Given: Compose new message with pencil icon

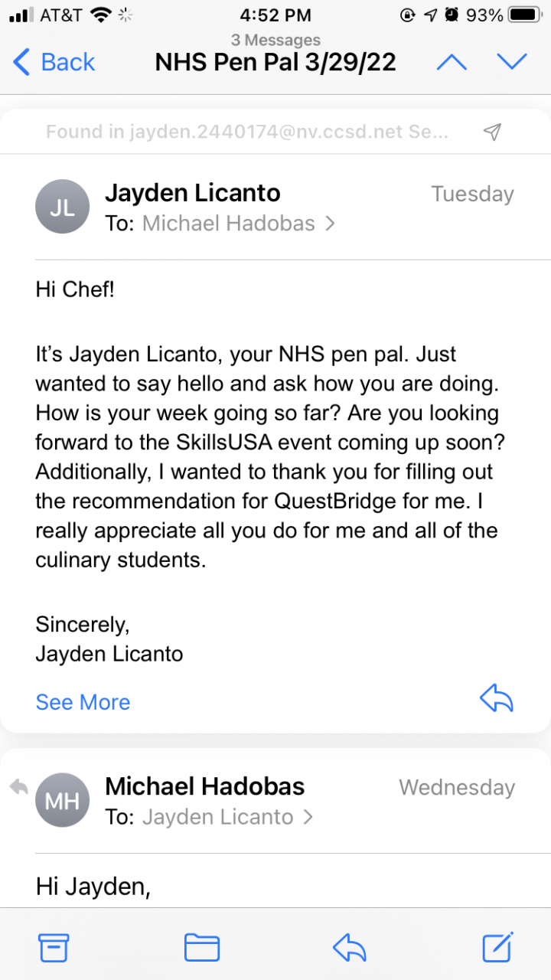Looking at the screenshot, I should coord(497,948).
